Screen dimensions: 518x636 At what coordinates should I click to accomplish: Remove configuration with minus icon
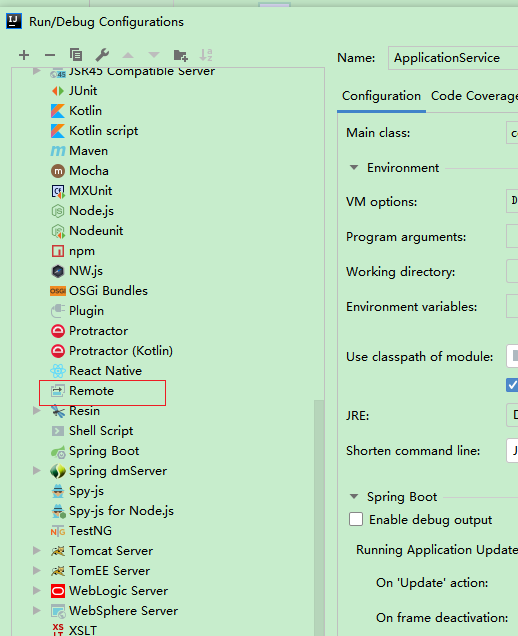(x=50, y=55)
